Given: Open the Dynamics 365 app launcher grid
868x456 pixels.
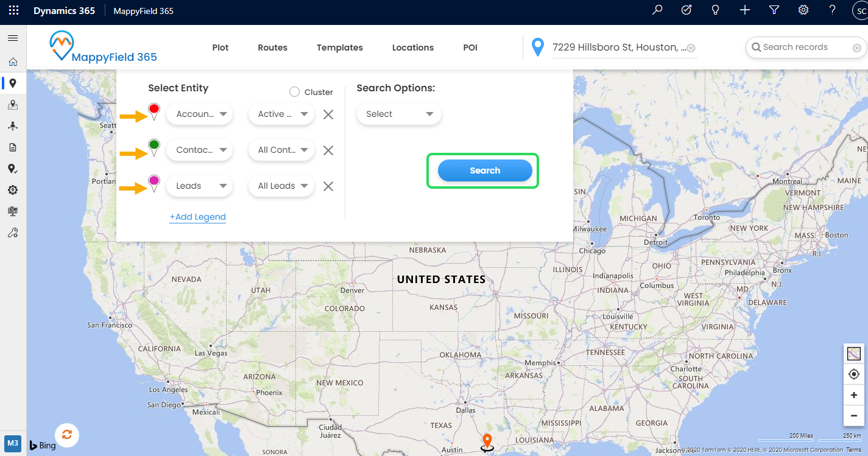Looking at the screenshot, I should tap(13, 10).
